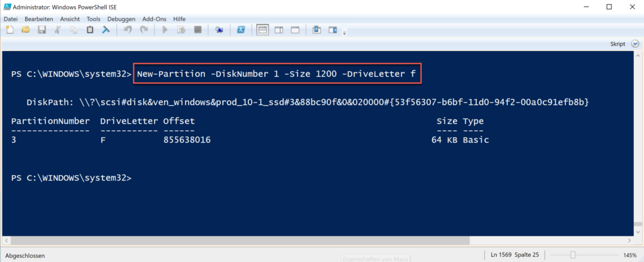This screenshot has width=644, height=262.
Task: Create a new script file
Action: (9, 30)
